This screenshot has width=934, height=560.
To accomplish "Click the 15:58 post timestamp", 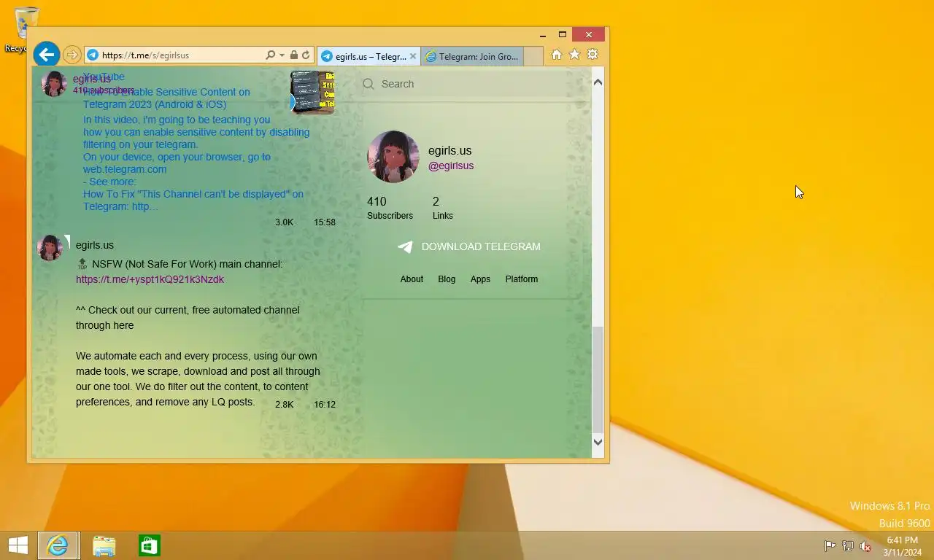I will 325,222.
